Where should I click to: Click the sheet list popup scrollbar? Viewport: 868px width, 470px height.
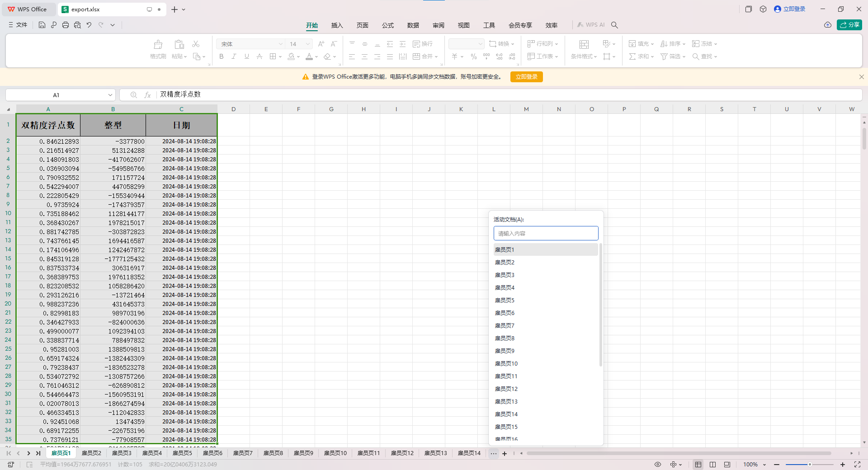pyautogui.click(x=600, y=305)
